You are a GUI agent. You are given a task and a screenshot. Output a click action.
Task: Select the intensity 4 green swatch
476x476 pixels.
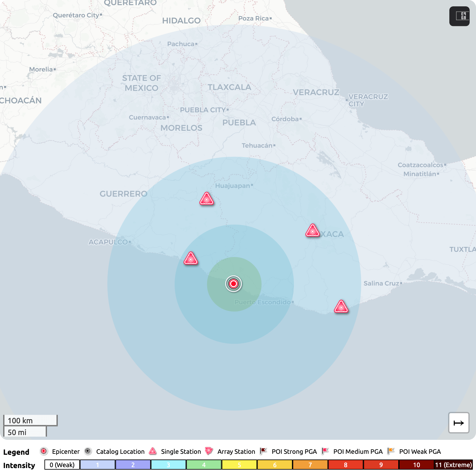point(204,465)
